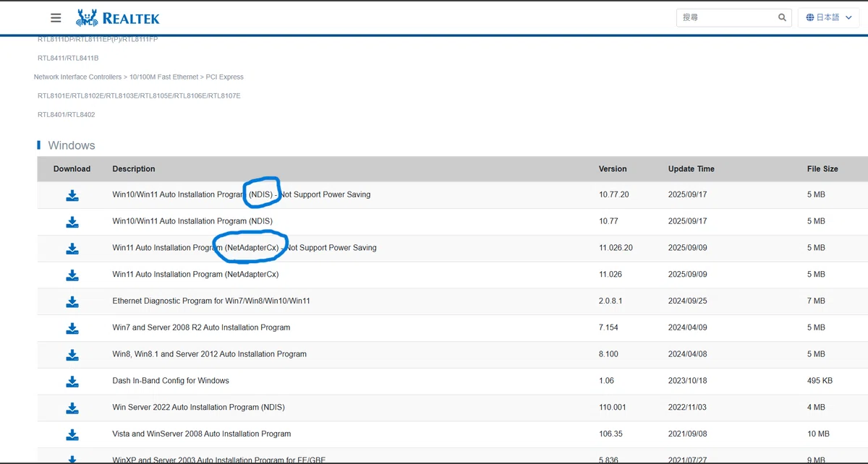
Task: Select the File Size column header
Action: [822, 169]
